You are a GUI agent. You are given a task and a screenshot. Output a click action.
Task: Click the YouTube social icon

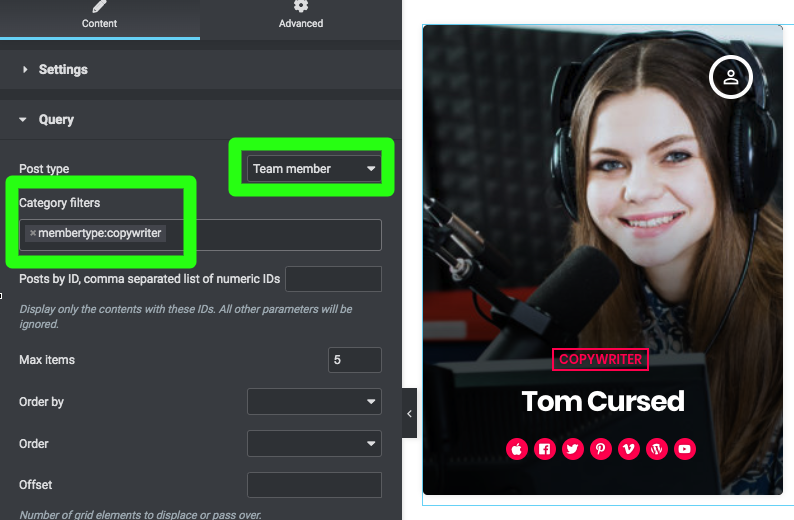(x=685, y=449)
